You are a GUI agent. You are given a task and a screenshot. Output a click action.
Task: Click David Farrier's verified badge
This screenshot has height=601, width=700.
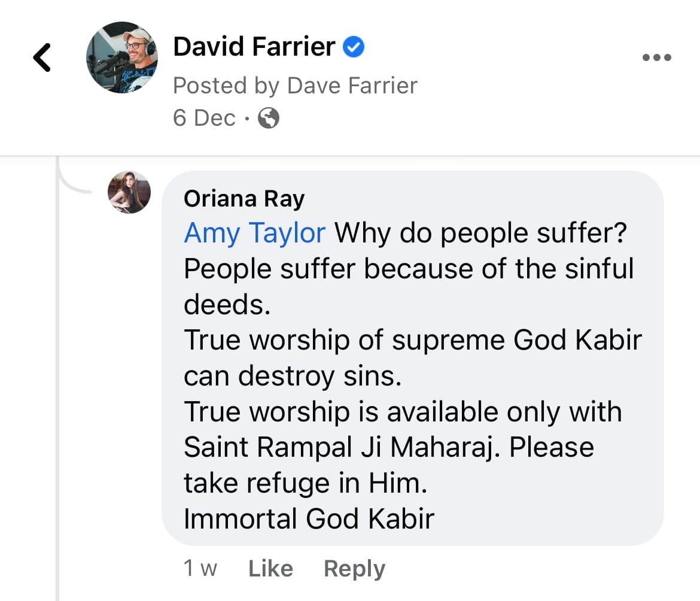click(x=353, y=45)
